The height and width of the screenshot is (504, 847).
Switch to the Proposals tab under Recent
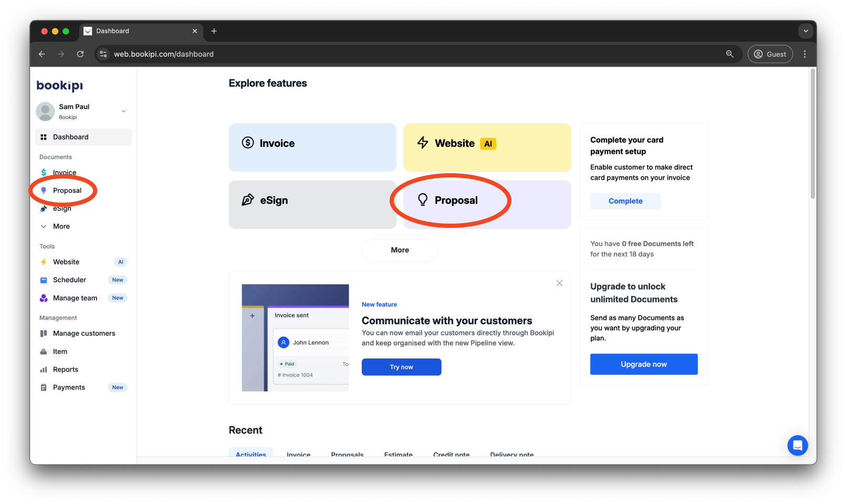pyautogui.click(x=347, y=454)
